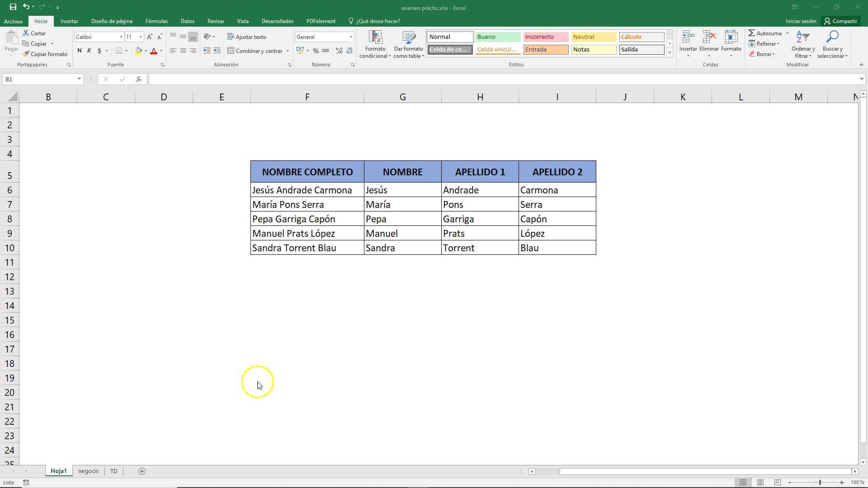Screen dimensions: 868x488
Task: Toggle italic formatting with K icon
Action: click(89, 51)
